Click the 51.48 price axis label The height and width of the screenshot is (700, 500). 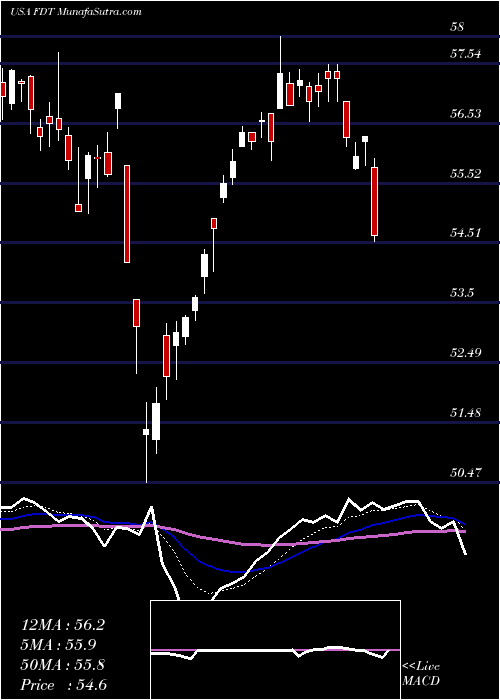(467, 412)
